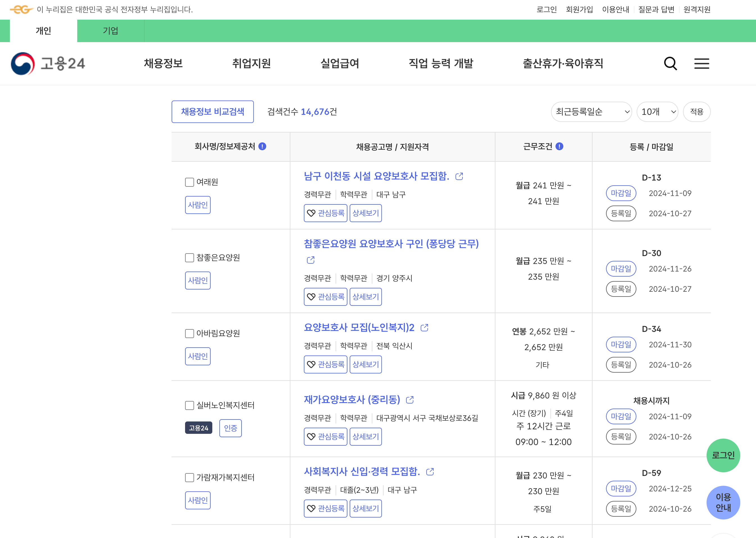Viewport: 756px width, 538px height.
Task: Open external link icon for 재가요양보호사 (중리동)
Action: click(x=410, y=400)
